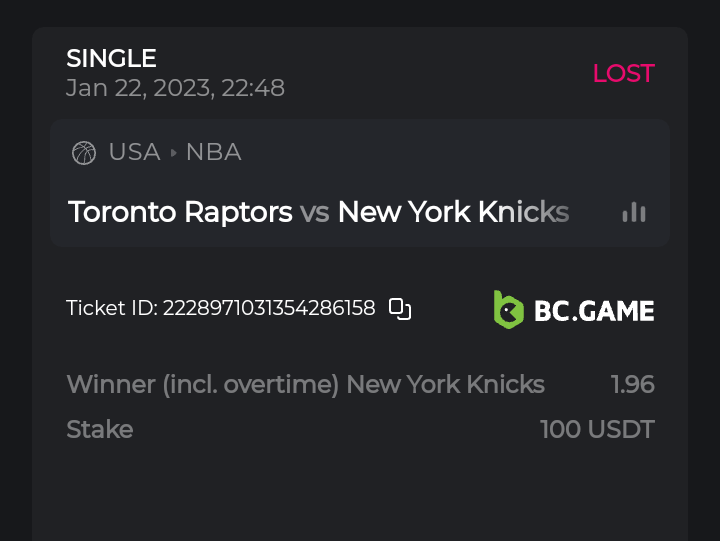Click the SINGLE bet type heading
This screenshot has height=541, width=720.
pos(111,59)
